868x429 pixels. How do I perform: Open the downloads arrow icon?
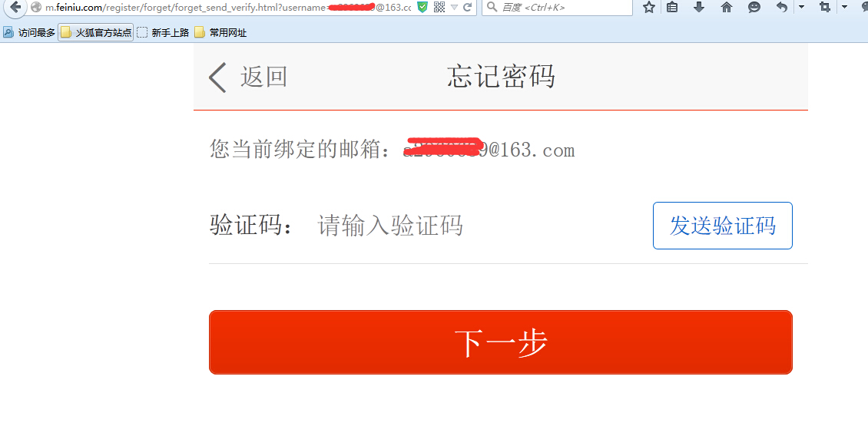pyautogui.click(x=699, y=7)
